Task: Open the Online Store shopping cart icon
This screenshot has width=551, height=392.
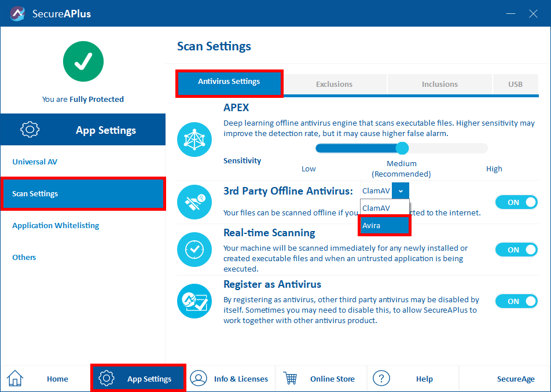Action: click(291, 378)
